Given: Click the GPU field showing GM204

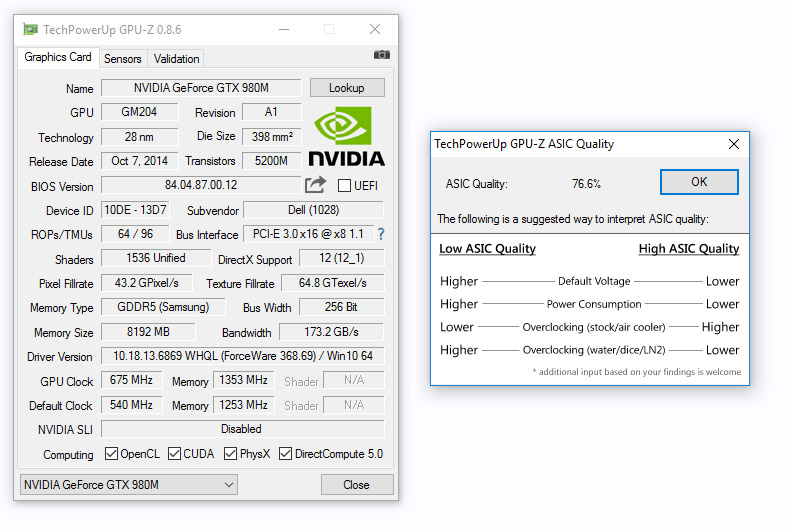Looking at the screenshot, I should 139,112.
